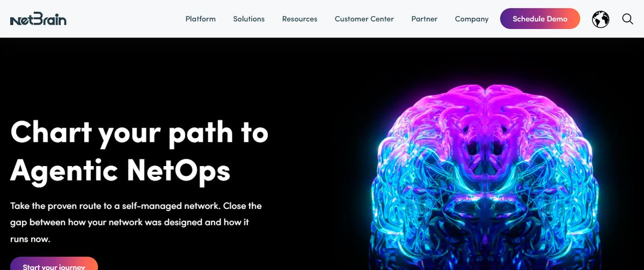Open the Platform menu

click(201, 19)
